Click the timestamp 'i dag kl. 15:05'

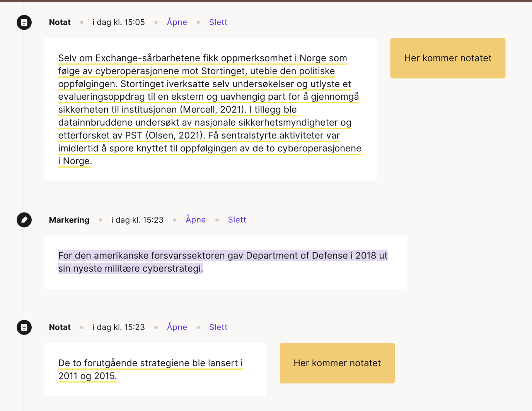click(x=118, y=22)
